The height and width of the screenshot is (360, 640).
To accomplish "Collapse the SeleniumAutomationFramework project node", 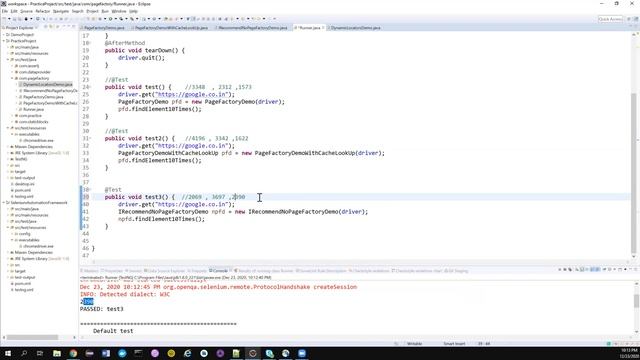I will pos(4,202).
